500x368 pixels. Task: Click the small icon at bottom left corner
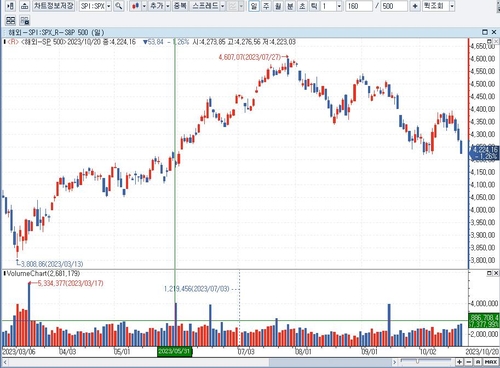click(x=5, y=362)
